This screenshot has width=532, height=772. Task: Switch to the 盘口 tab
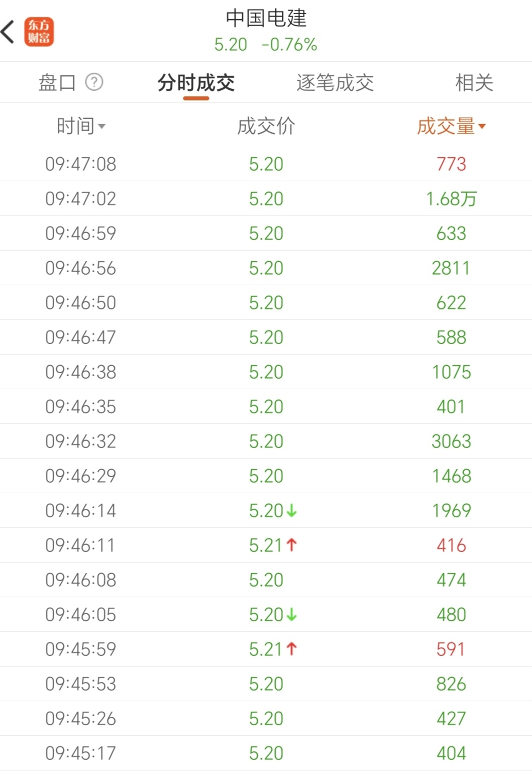tap(57, 82)
